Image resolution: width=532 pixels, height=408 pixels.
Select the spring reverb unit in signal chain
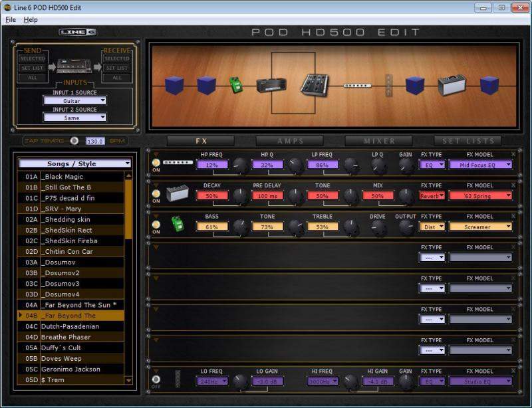[452, 84]
